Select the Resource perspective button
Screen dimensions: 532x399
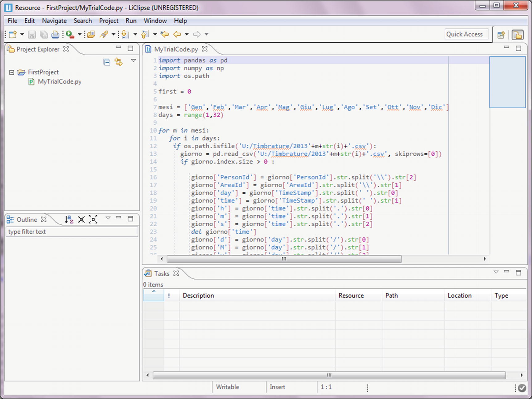pos(518,35)
